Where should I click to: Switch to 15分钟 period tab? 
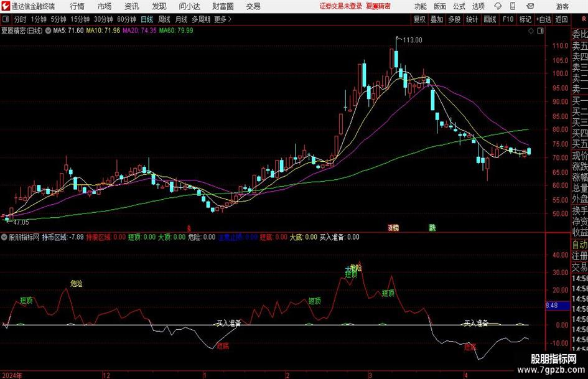point(80,19)
